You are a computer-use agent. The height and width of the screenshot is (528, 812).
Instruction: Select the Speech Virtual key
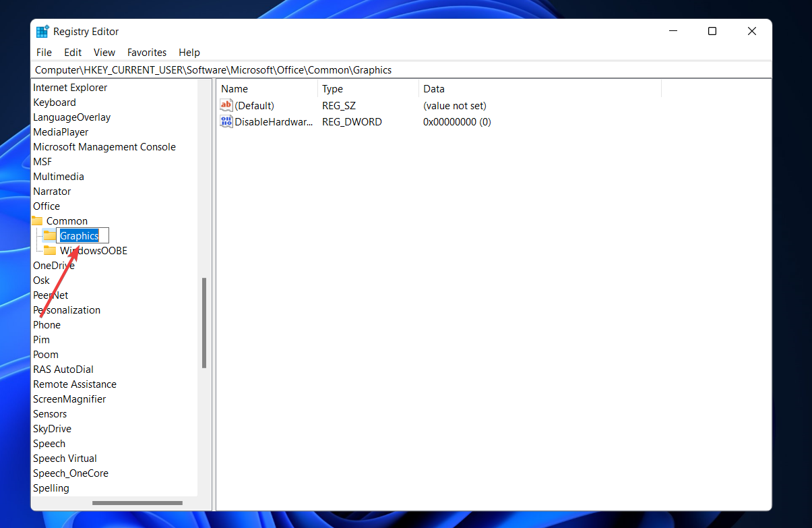coord(65,459)
